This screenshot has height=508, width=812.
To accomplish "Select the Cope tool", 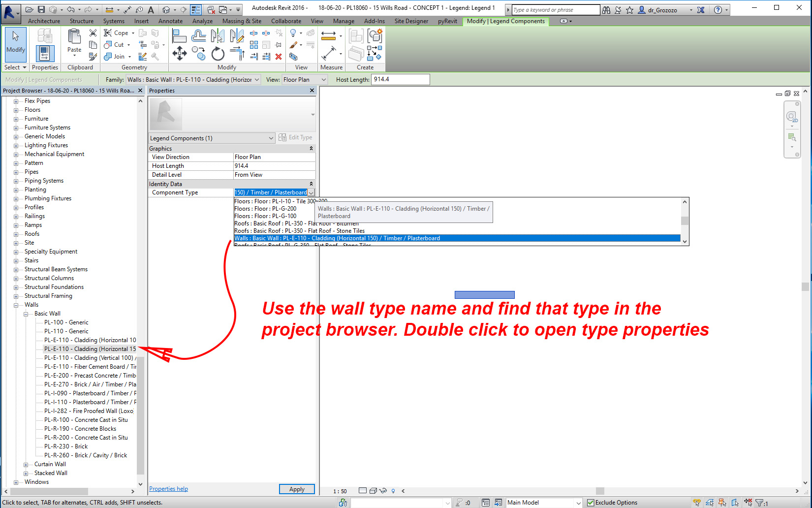I will click(x=118, y=32).
